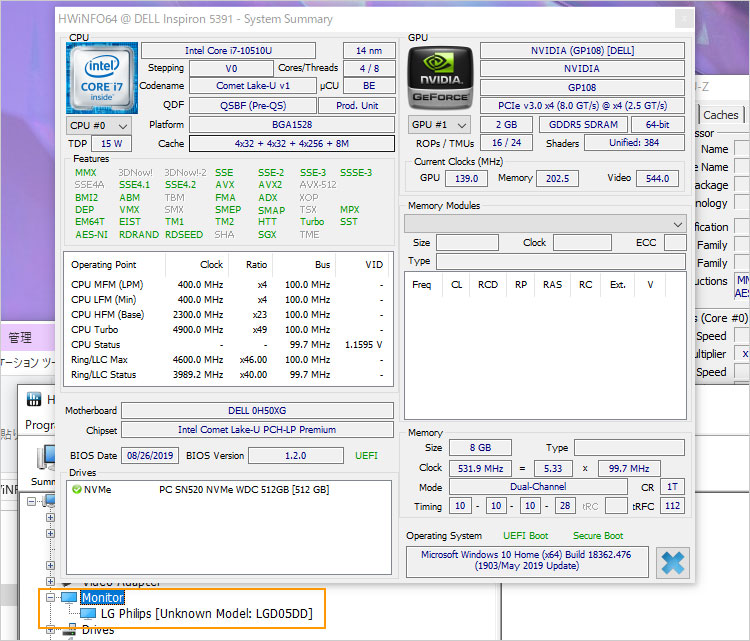Click the Memory Clock 531.9 MHz field
The width and height of the screenshot is (750, 641).
(480, 468)
